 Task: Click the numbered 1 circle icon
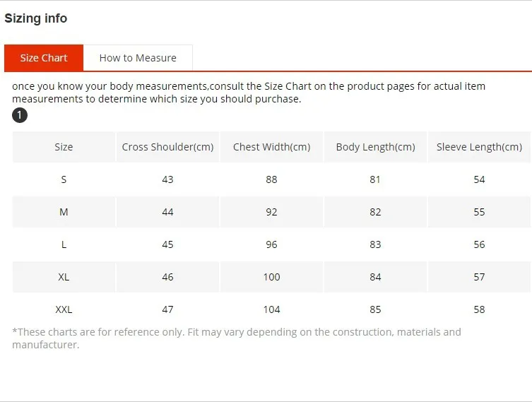pos(20,115)
